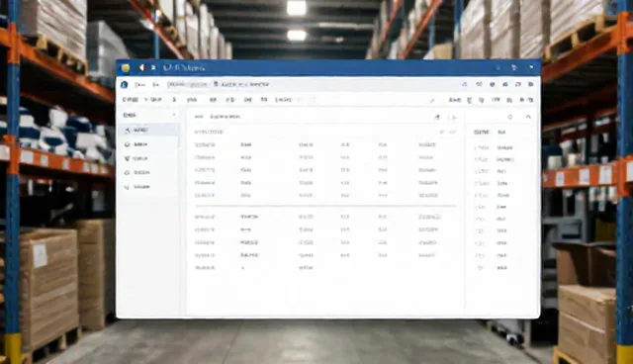The height and width of the screenshot is (364, 633).
Task: Click the pencil edit icon in the toolbar
Action: pyautogui.click(x=432, y=100)
